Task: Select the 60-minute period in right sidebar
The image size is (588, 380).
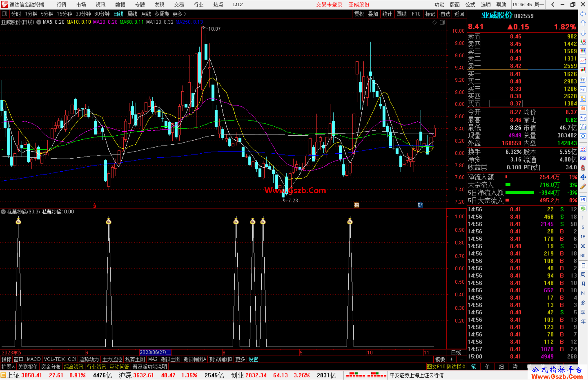Action: click(x=583, y=256)
